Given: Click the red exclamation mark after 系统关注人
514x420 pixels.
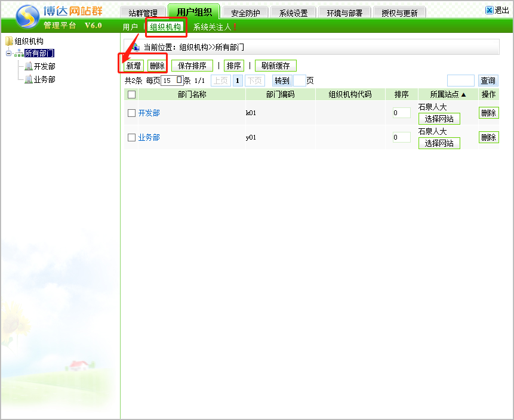Looking at the screenshot, I should coord(235,27).
